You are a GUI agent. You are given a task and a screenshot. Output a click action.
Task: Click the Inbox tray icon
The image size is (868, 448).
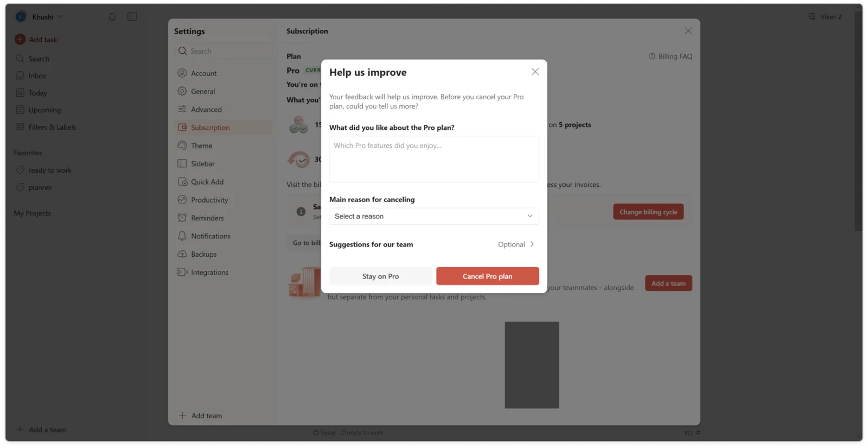click(20, 75)
